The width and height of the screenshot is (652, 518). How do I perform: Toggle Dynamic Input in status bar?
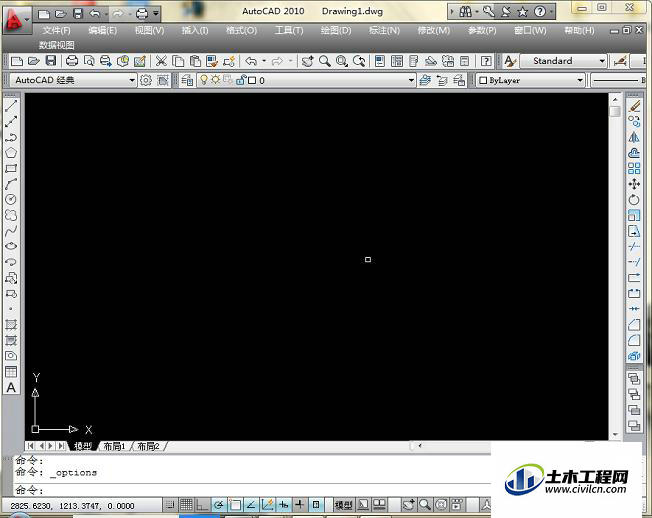(x=284, y=505)
